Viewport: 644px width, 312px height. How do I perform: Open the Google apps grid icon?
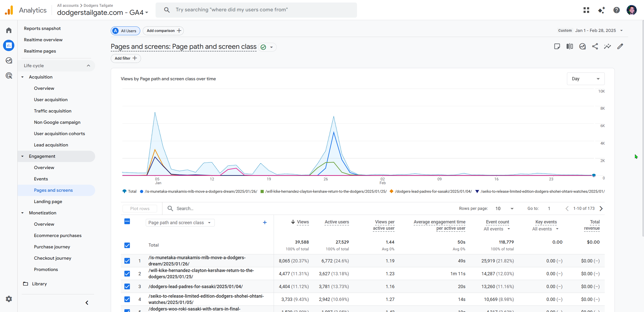[586, 10]
